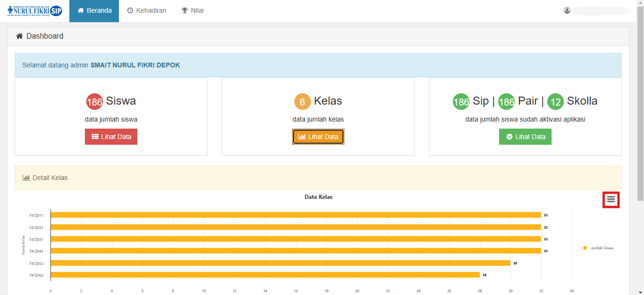The width and height of the screenshot is (644, 295).
Task: Go to the Beranda tab
Action: [94, 11]
